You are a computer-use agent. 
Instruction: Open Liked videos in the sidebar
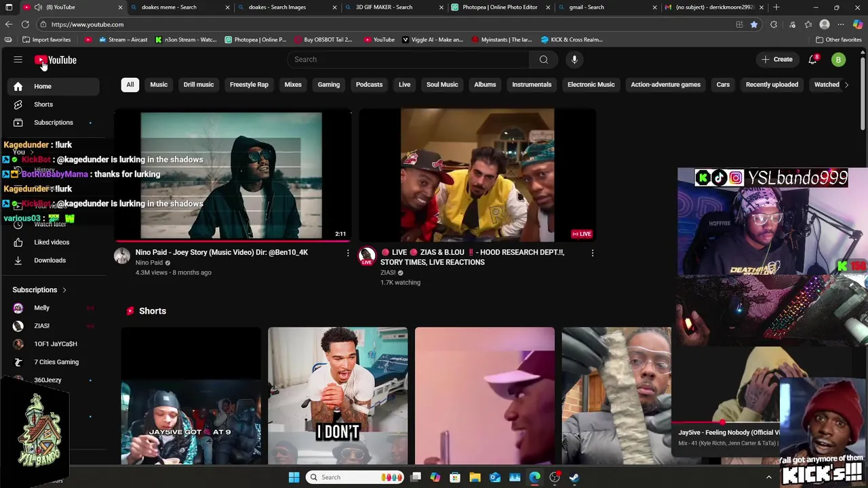[x=53, y=242]
